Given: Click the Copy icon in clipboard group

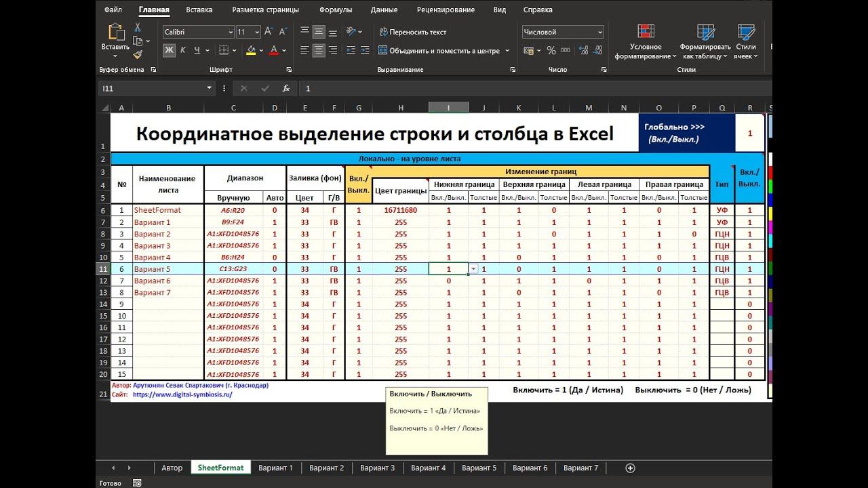Looking at the screenshot, I should click(138, 41).
